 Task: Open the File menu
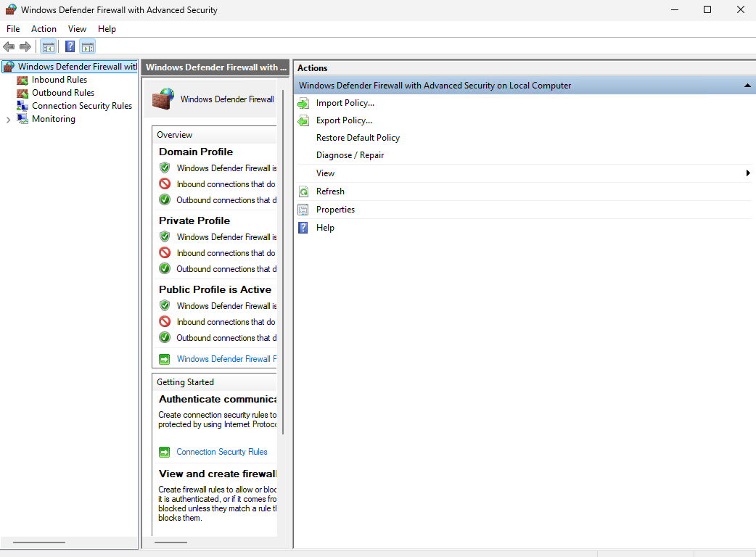(13, 29)
